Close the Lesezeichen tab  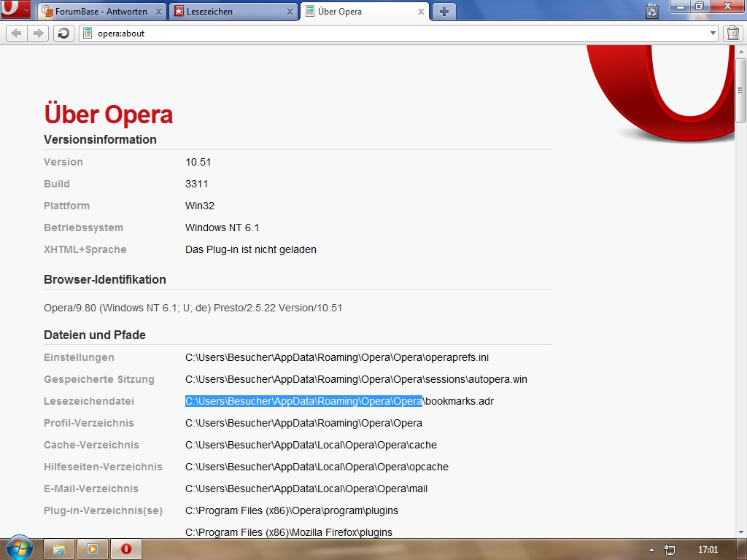[290, 12]
